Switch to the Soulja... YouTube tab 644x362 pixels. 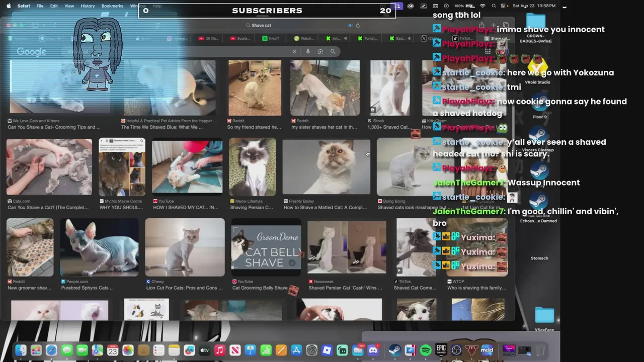[x=240, y=38]
